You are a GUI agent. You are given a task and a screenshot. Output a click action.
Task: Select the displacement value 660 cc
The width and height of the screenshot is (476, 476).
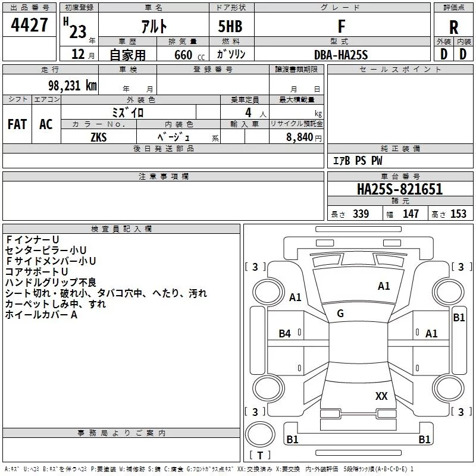[189, 55]
